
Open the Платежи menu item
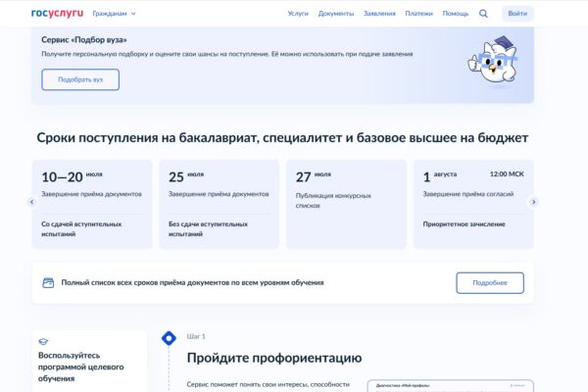click(x=418, y=14)
